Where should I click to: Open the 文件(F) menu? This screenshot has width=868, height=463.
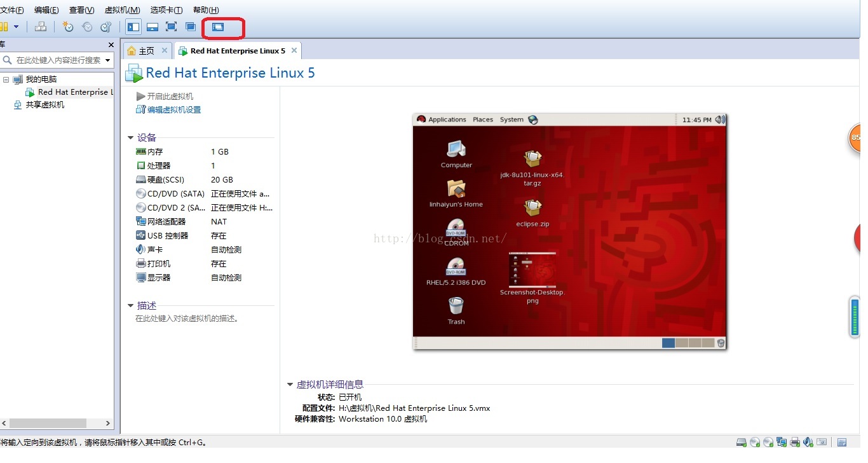pos(12,10)
